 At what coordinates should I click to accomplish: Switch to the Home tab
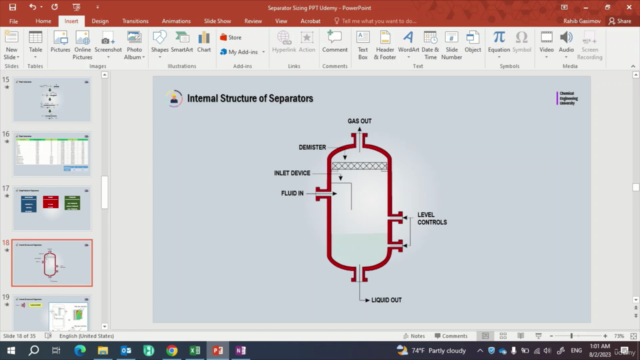click(x=43, y=21)
